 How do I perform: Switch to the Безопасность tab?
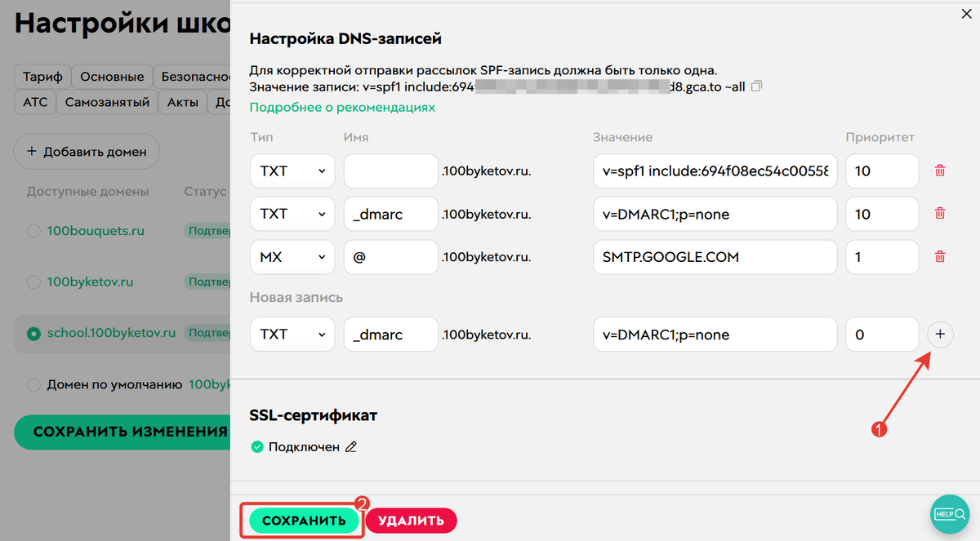point(193,77)
